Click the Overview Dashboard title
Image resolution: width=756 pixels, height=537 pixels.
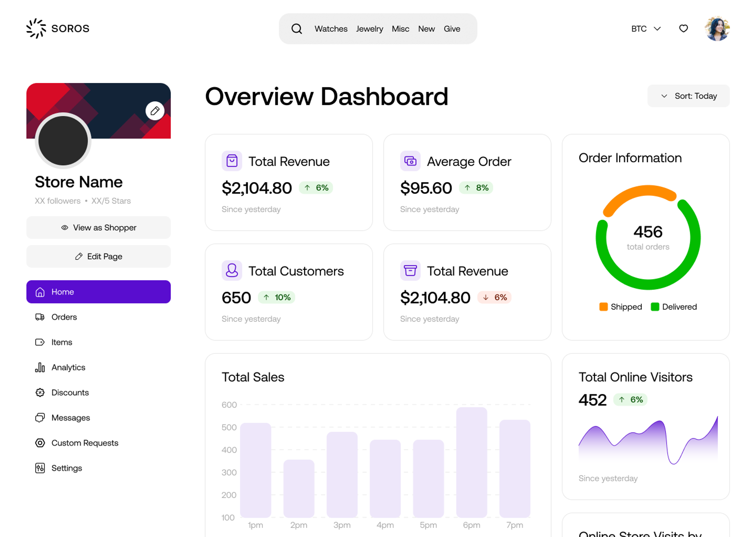click(x=327, y=96)
